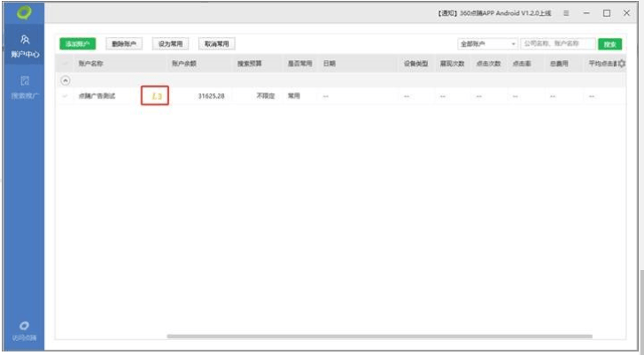Sort by 点击次数 column header

488,64
